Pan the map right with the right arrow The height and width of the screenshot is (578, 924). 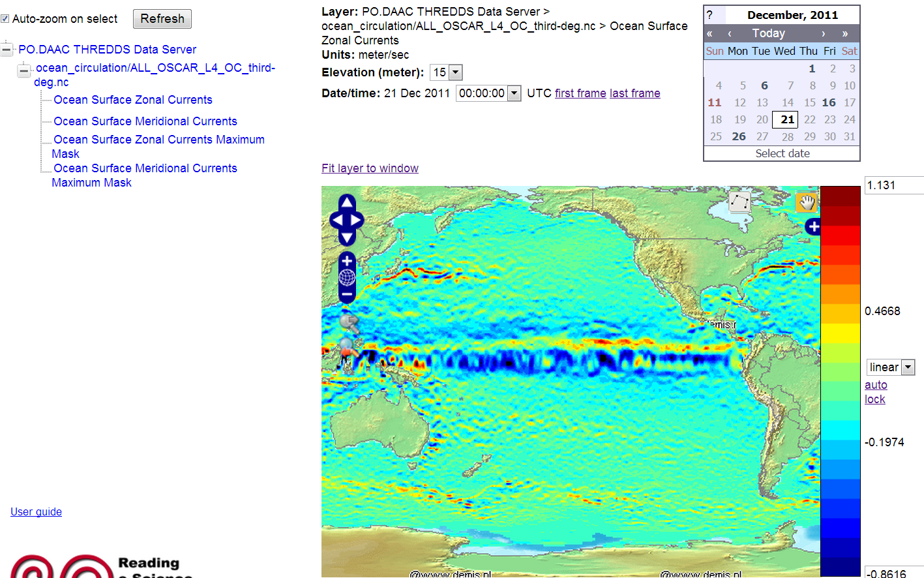[357, 221]
